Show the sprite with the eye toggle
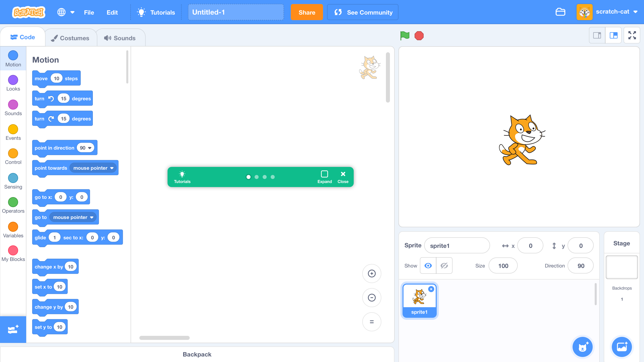Image resolution: width=644 pixels, height=362 pixels. 428,265
